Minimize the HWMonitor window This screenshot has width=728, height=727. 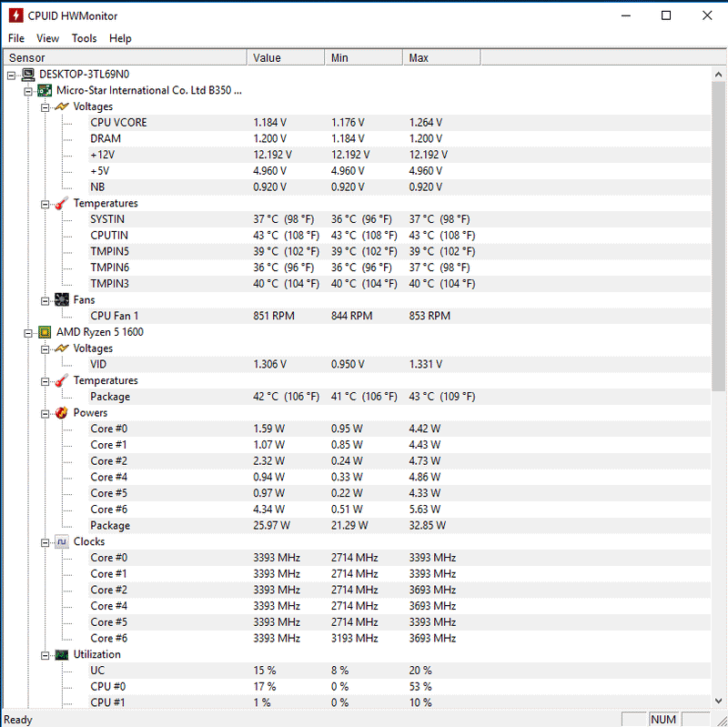(x=626, y=15)
